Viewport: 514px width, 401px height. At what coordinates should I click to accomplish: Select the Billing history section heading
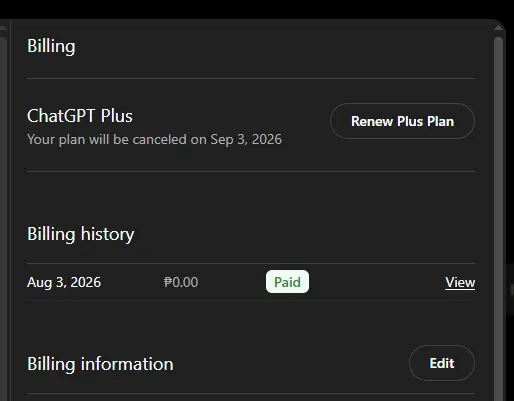coord(81,234)
